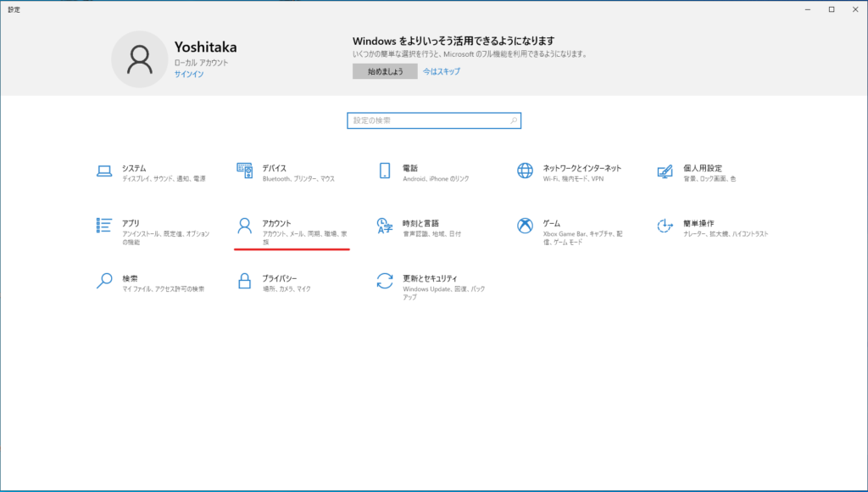Select the アカウント title text

click(x=276, y=223)
